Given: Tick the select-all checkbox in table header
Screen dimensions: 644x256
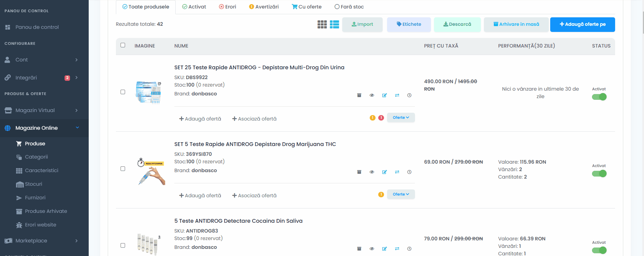Looking at the screenshot, I should click(123, 45).
